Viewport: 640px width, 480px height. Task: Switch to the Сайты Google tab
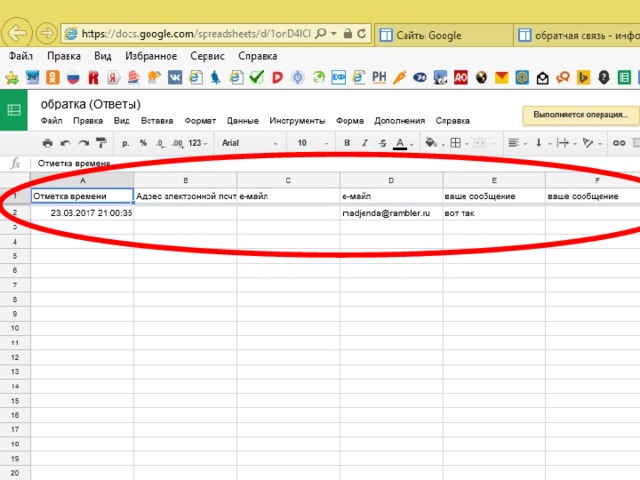coord(428,35)
